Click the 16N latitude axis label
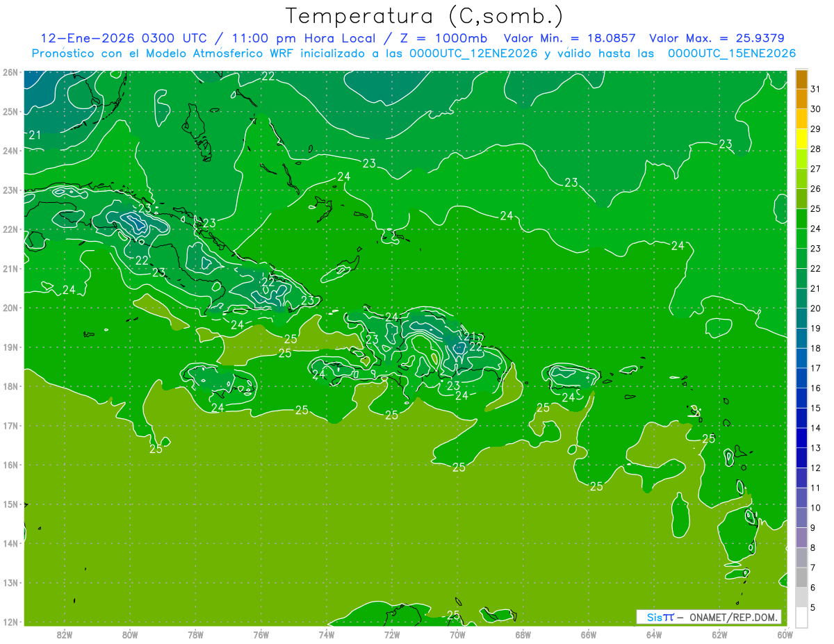The image size is (834, 644). click(x=10, y=465)
